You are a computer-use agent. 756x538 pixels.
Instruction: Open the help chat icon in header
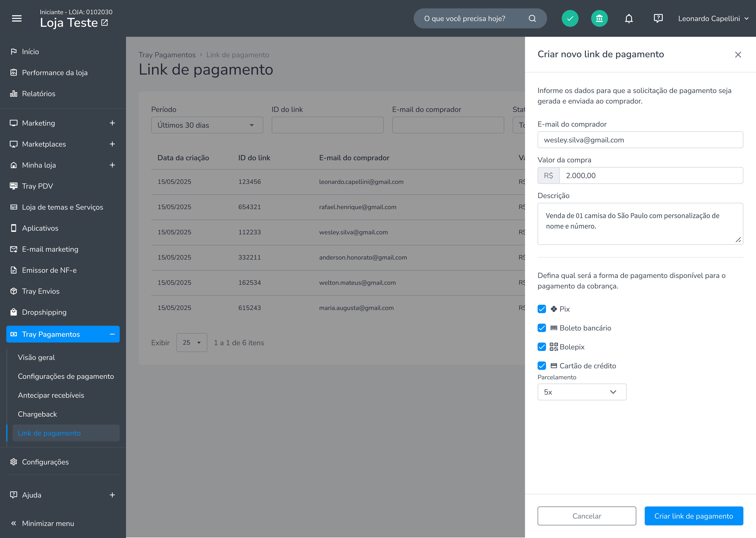click(x=658, y=19)
